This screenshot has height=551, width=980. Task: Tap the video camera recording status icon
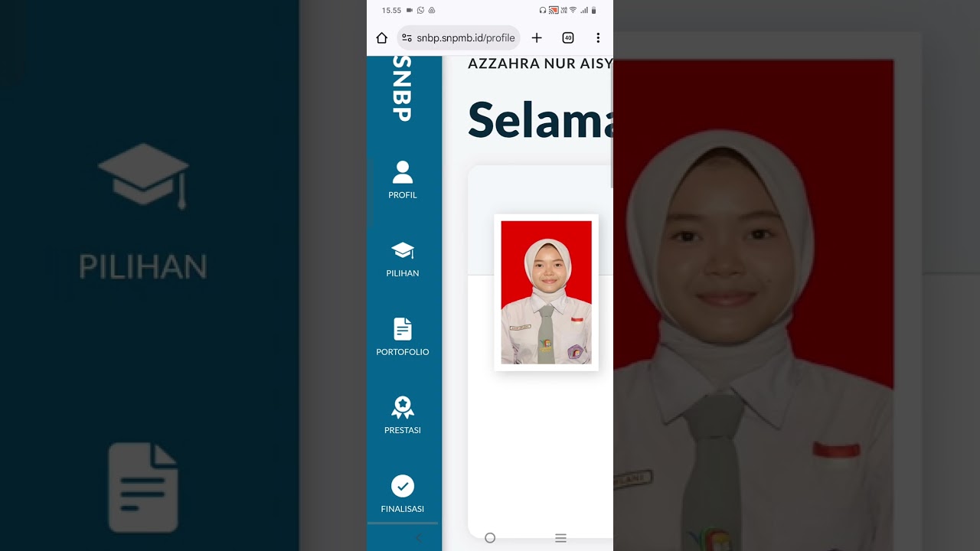click(x=410, y=10)
